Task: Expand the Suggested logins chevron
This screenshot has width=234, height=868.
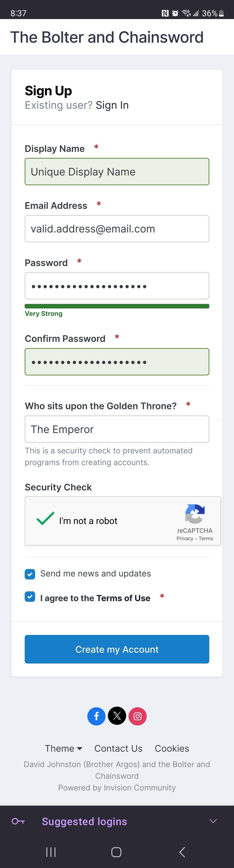Action: [x=213, y=821]
